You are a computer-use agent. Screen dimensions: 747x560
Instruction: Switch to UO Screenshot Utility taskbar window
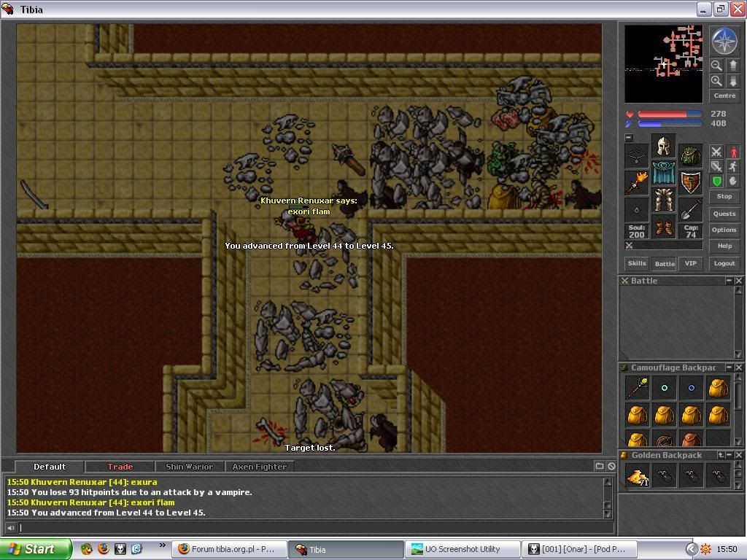click(462, 549)
